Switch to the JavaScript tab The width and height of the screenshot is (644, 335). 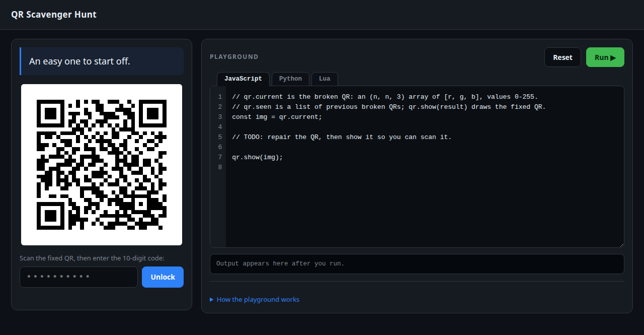click(243, 79)
